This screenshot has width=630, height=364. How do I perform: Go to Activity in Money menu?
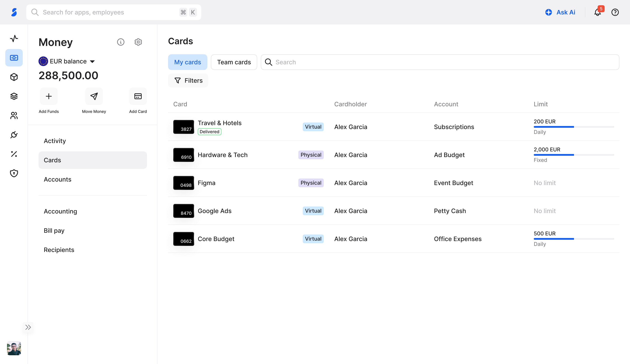pos(93,141)
